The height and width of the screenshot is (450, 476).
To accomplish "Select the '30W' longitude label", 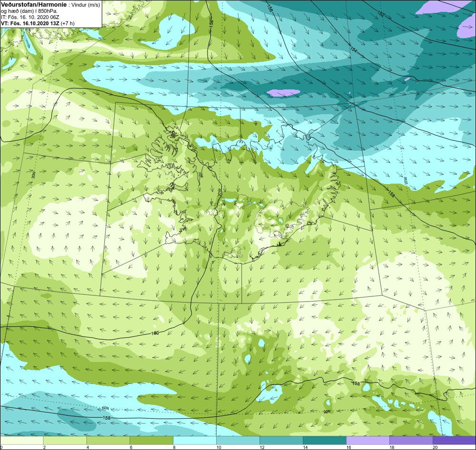I will coord(33,175).
